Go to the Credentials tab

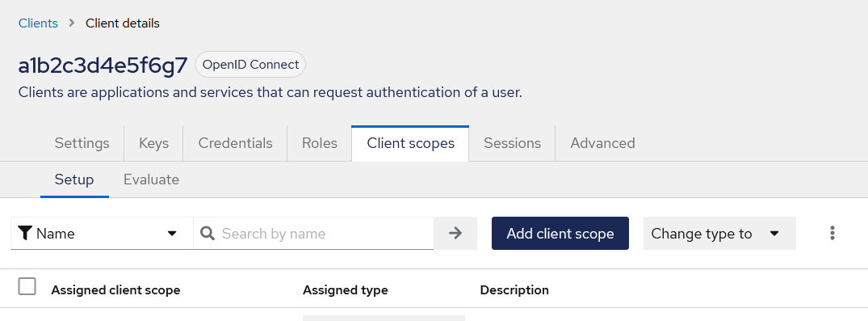[x=235, y=143]
